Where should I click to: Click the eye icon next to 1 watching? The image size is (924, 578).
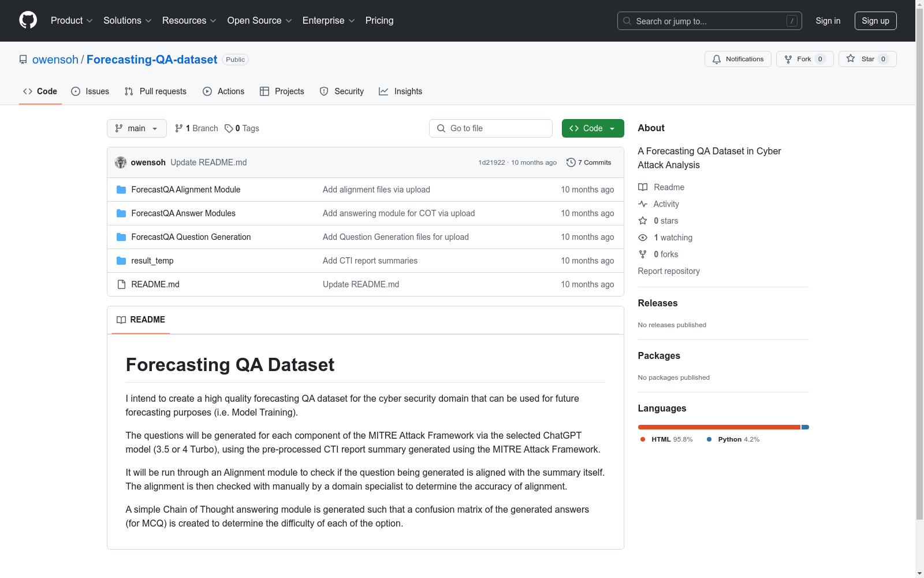(x=643, y=238)
